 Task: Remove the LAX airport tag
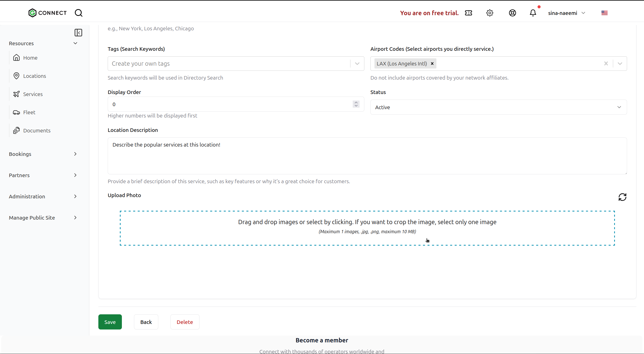tap(432, 64)
